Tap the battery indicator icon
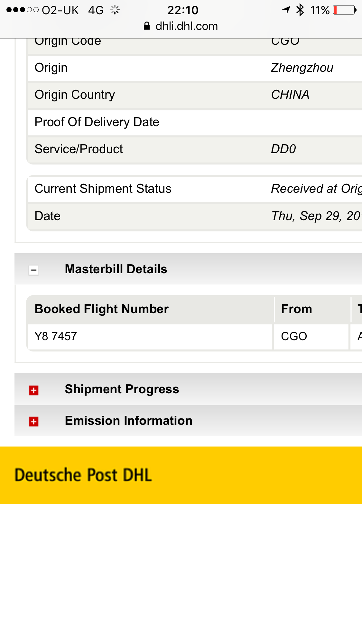 pyautogui.click(x=345, y=10)
